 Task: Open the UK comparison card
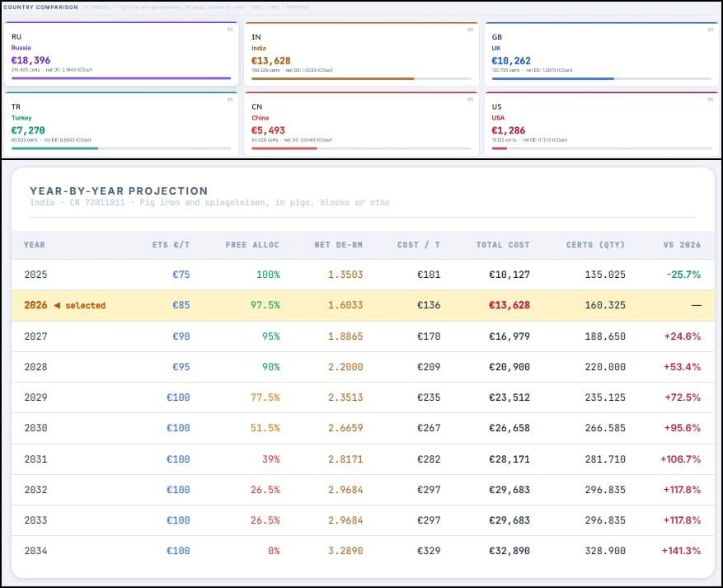tap(599, 53)
